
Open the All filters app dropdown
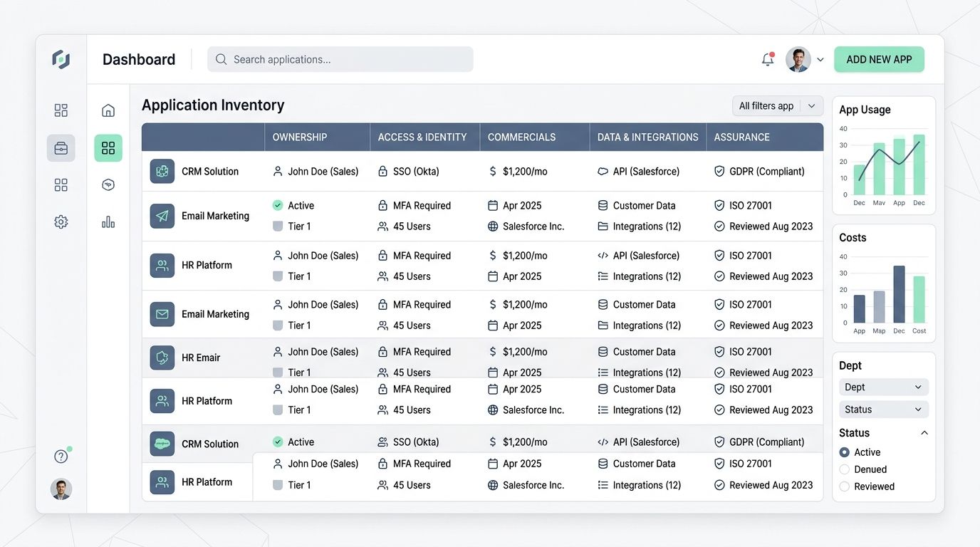778,106
